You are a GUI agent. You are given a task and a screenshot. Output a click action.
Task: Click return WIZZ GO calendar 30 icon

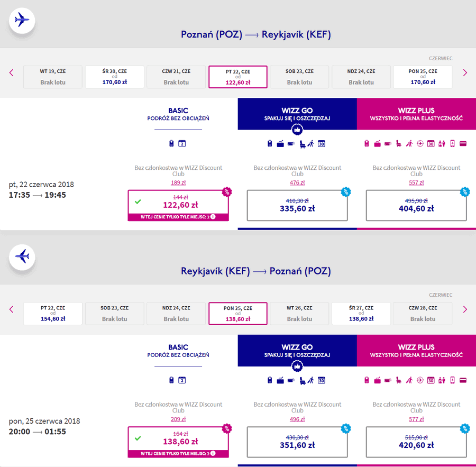point(322,380)
